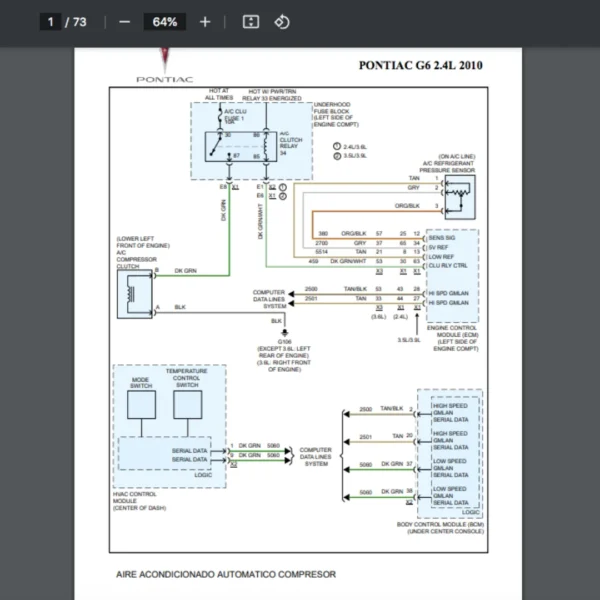The width and height of the screenshot is (600, 600).
Task: Click the Pontiac logo on the page
Action: (x=165, y=67)
